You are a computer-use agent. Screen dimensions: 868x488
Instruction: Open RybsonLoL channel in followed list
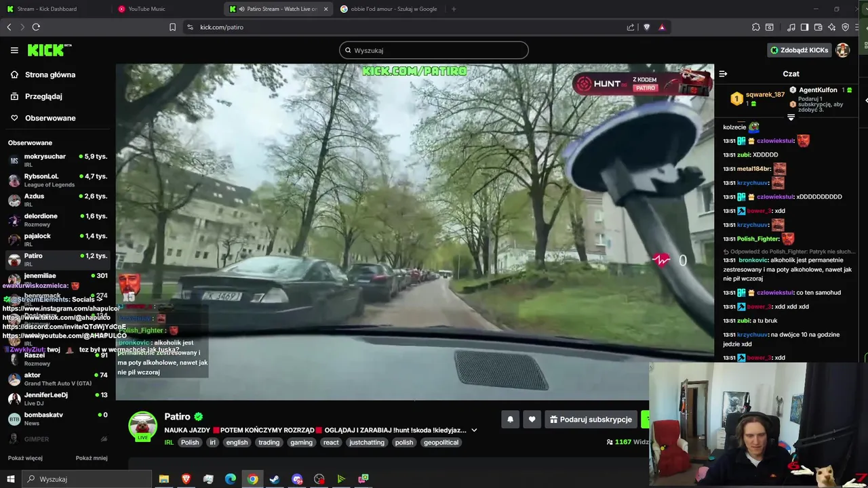58,180
